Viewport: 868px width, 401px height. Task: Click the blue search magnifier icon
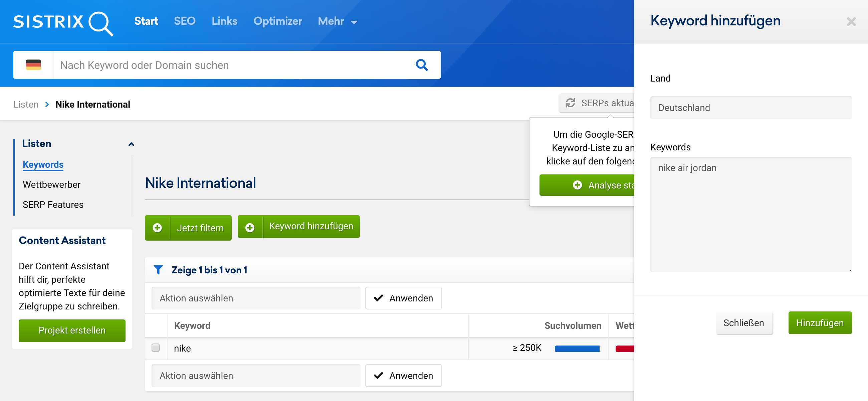421,65
